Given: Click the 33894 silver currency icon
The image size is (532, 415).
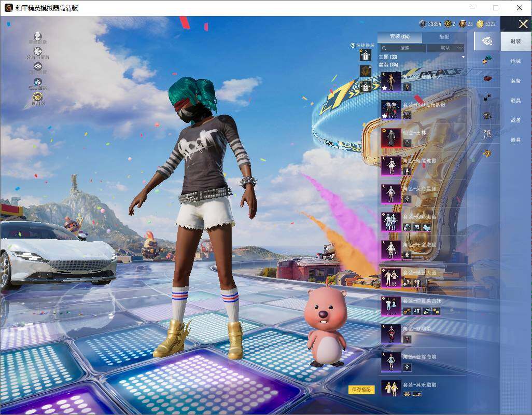Looking at the screenshot, I should pos(423,23).
